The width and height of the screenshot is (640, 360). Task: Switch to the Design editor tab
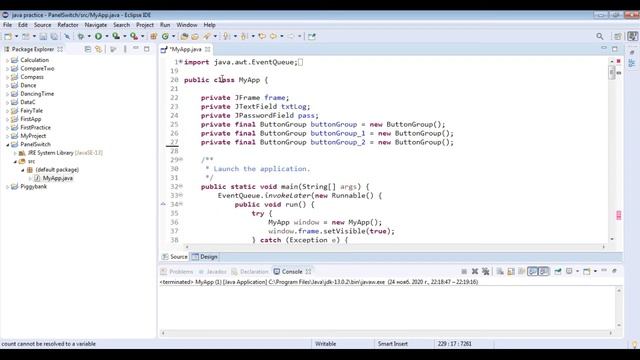click(x=205, y=257)
